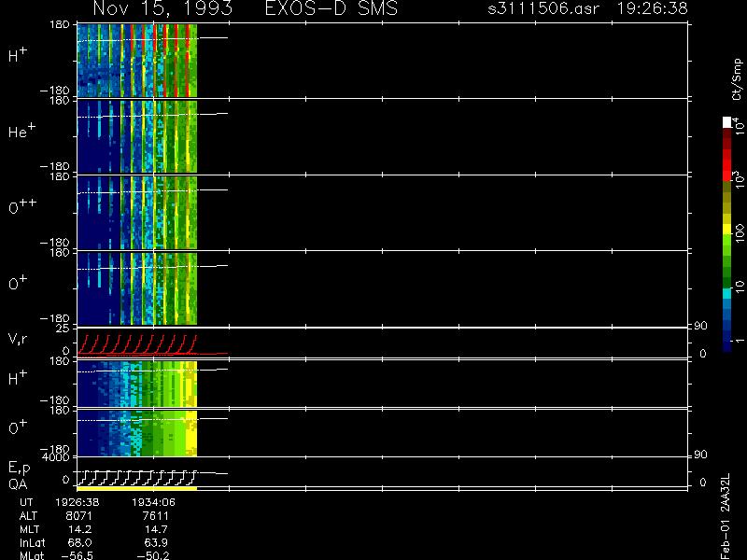
Task: Click the O++ panel label
Action: click(22, 206)
